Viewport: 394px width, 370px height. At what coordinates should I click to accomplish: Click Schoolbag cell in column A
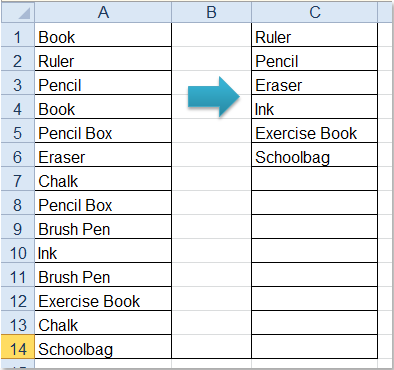[x=103, y=347]
